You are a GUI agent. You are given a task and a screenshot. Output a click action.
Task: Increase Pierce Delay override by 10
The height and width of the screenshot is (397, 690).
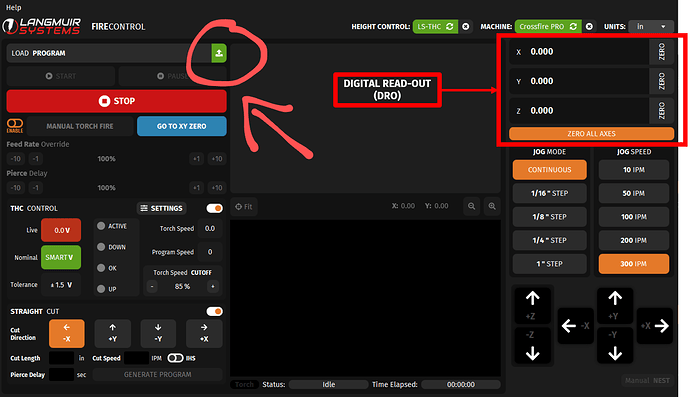click(x=217, y=188)
